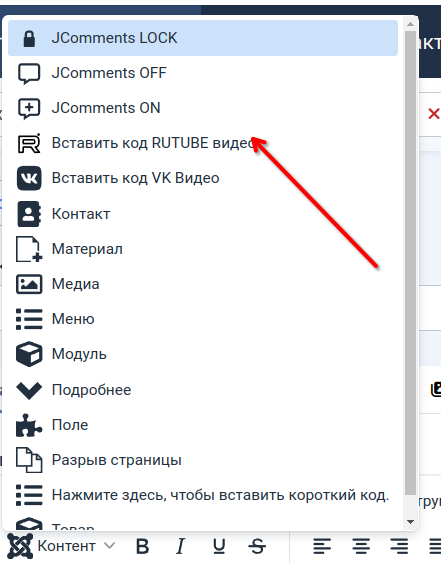441x563 pixels.
Task: Click the Модуль cube icon
Action: 29,354
